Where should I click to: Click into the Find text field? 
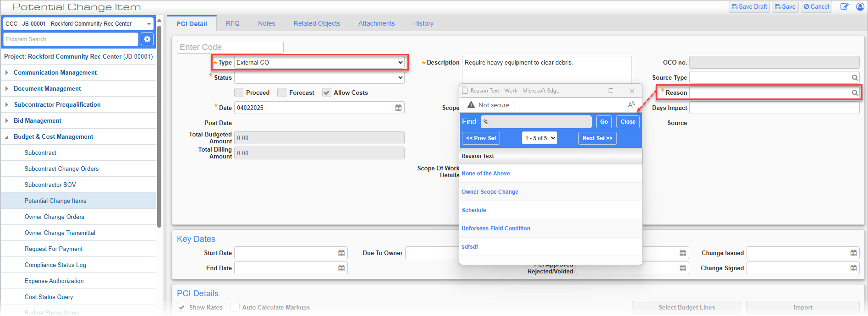pos(536,122)
